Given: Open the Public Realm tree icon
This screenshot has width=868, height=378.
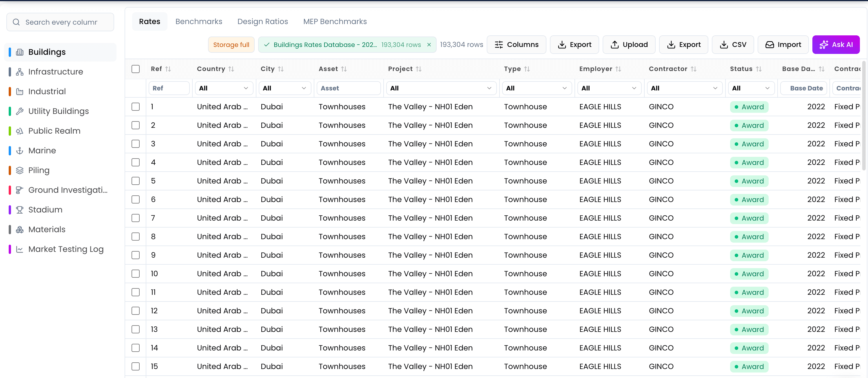Looking at the screenshot, I should (x=20, y=131).
